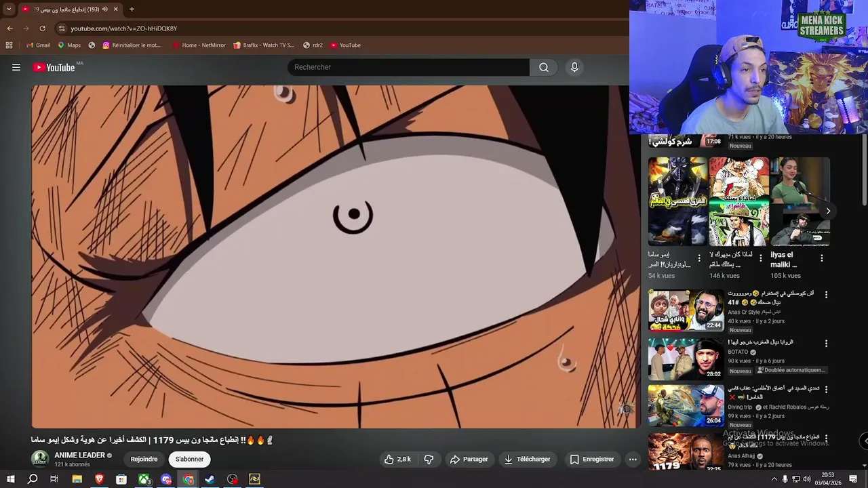
Task: Open the Braflix - Watch TV bookmark
Action: pyautogui.click(x=264, y=45)
